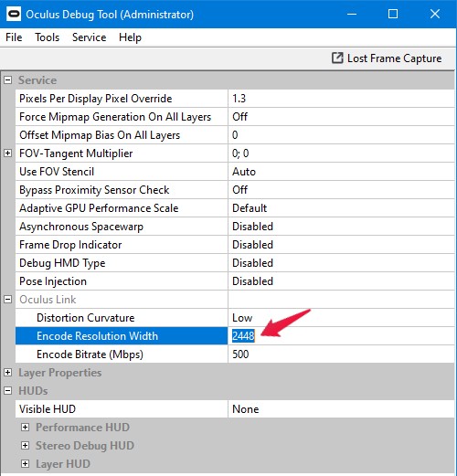Viewport: 457px width, 476px height.
Task: Select the Asynchronous Spacewarp label
Action: (x=81, y=227)
